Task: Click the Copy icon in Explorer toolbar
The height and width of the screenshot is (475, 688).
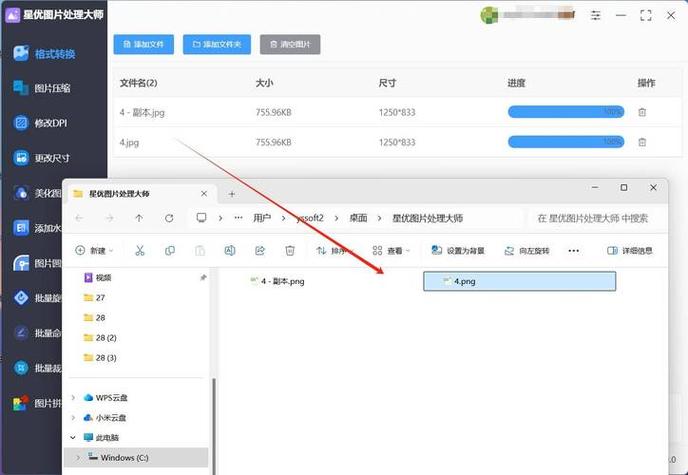Action: click(170, 250)
